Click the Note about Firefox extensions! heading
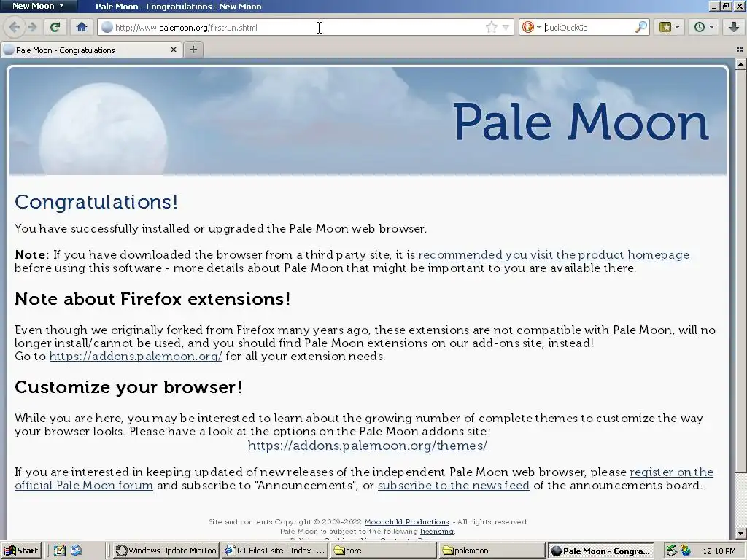 click(152, 298)
